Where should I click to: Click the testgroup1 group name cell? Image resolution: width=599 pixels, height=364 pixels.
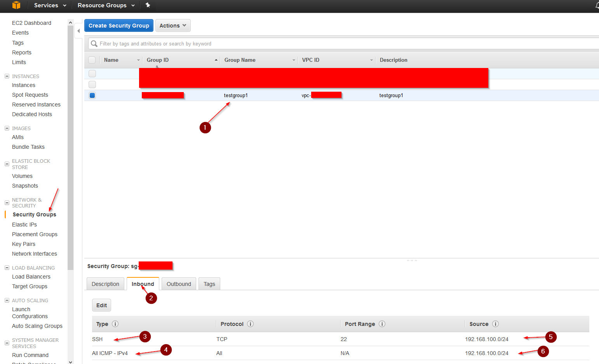pos(236,96)
